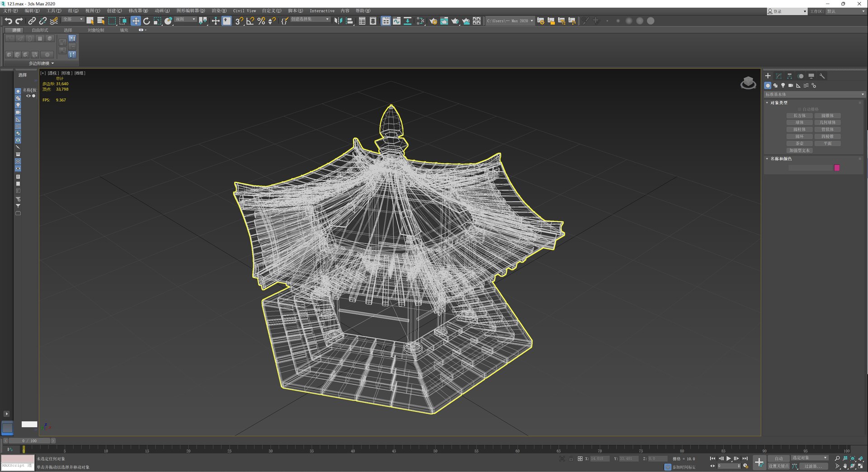Play the animation
The height and width of the screenshot is (472, 868).
point(729,458)
